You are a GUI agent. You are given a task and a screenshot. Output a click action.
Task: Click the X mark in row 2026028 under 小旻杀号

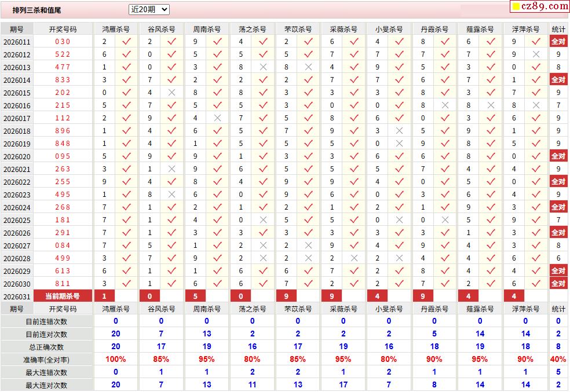399,258
